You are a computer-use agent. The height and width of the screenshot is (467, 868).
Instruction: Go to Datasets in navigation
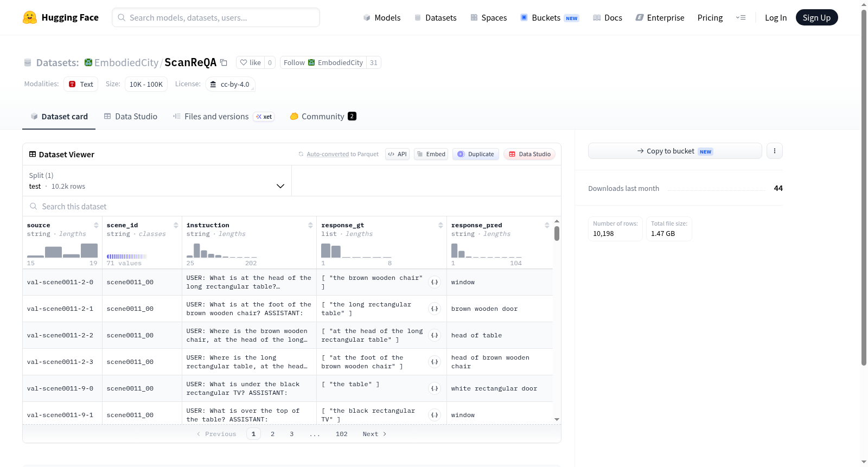click(x=435, y=17)
